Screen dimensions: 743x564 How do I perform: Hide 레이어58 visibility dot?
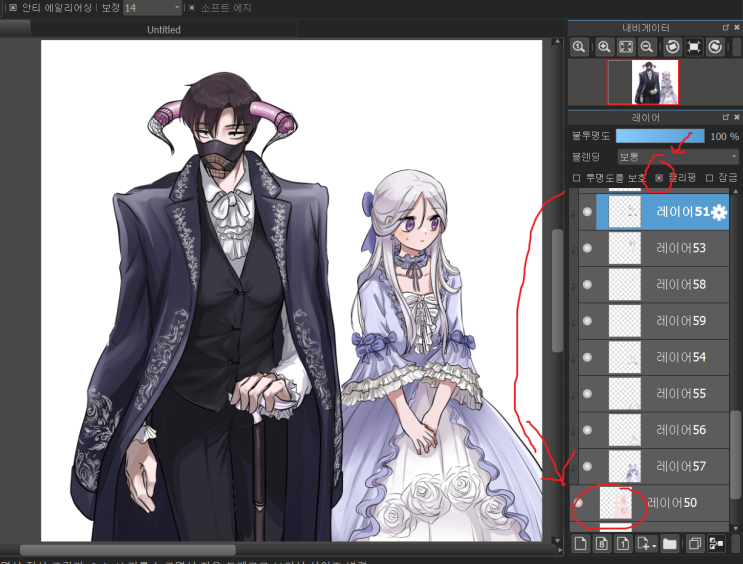coord(587,284)
